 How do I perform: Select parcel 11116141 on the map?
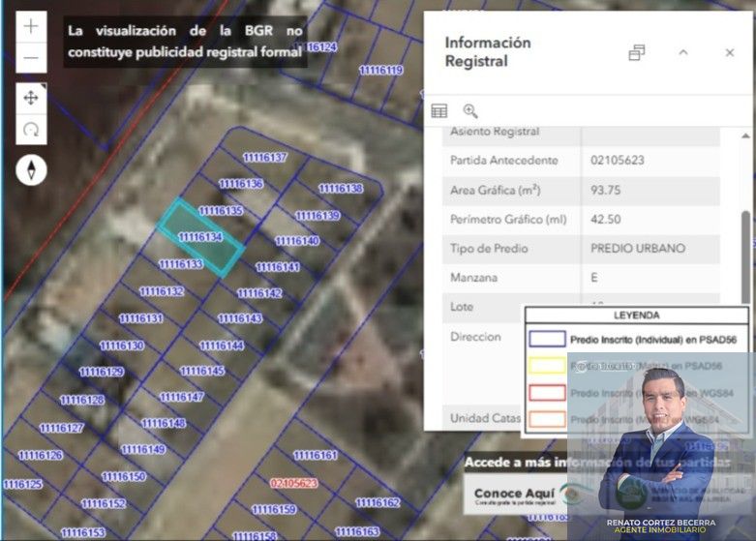(278, 267)
